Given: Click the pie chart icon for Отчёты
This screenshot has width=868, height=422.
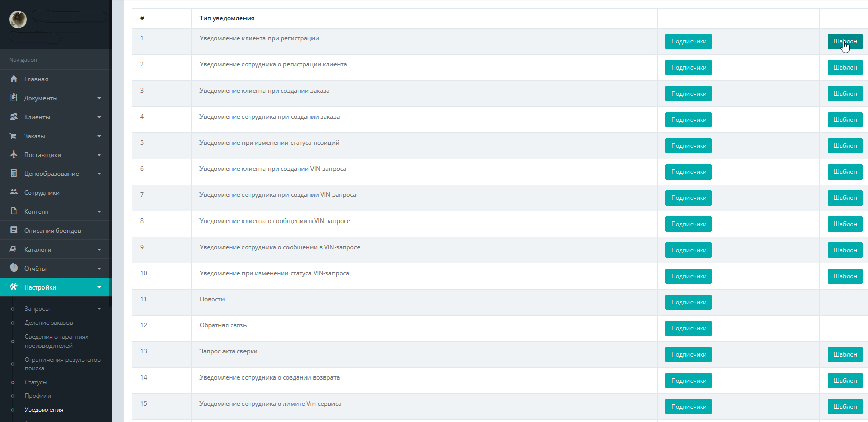Looking at the screenshot, I should (14, 268).
